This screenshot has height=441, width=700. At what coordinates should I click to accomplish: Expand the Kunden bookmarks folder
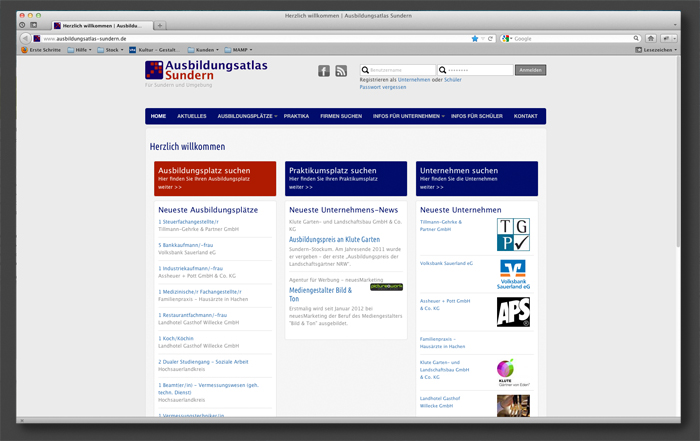203,50
